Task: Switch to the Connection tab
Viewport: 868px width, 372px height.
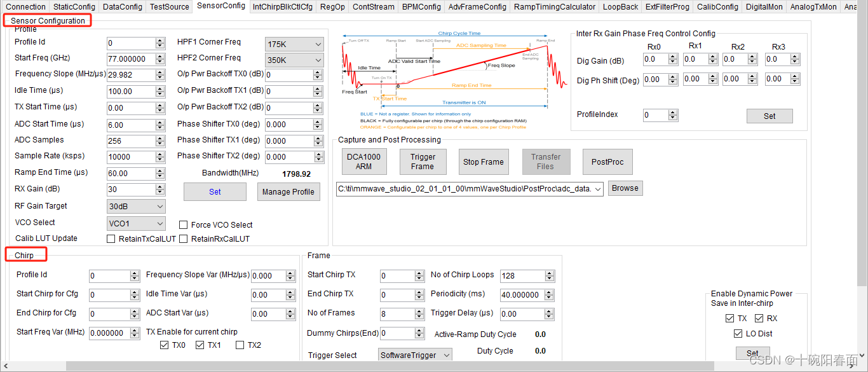Action: pyautogui.click(x=26, y=7)
